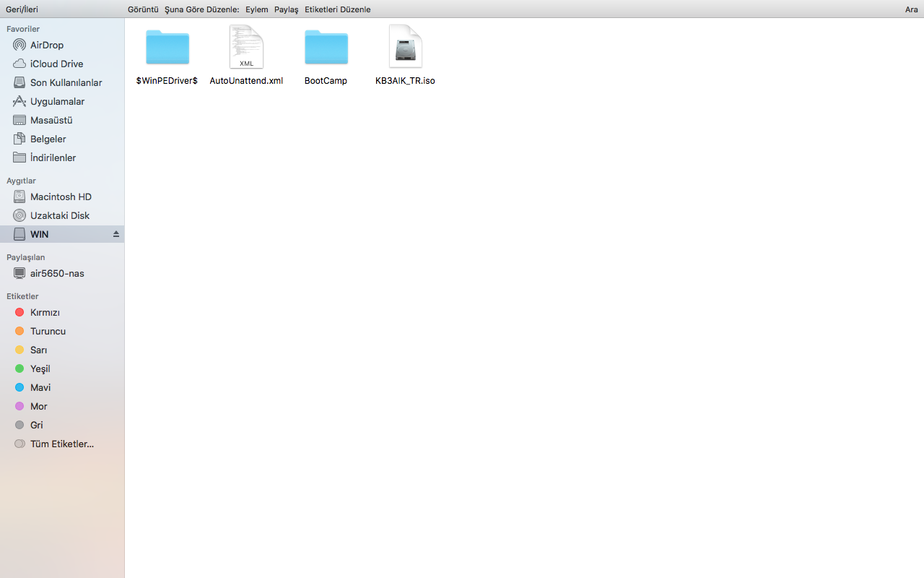Click the Aygıtlar section header
Image resolution: width=924 pixels, height=578 pixels.
pos(21,181)
